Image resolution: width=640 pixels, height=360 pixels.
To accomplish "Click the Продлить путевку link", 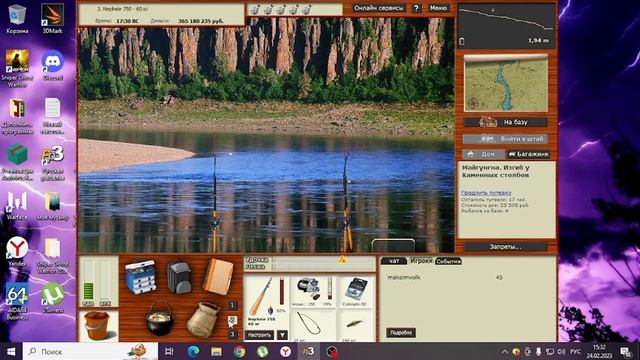I will (486, 193).
